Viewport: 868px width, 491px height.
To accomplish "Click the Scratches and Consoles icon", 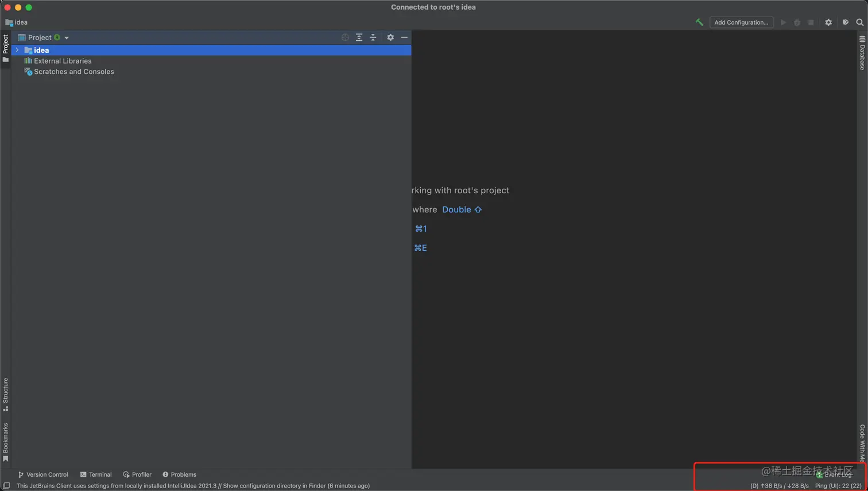I will coord(28,72).
